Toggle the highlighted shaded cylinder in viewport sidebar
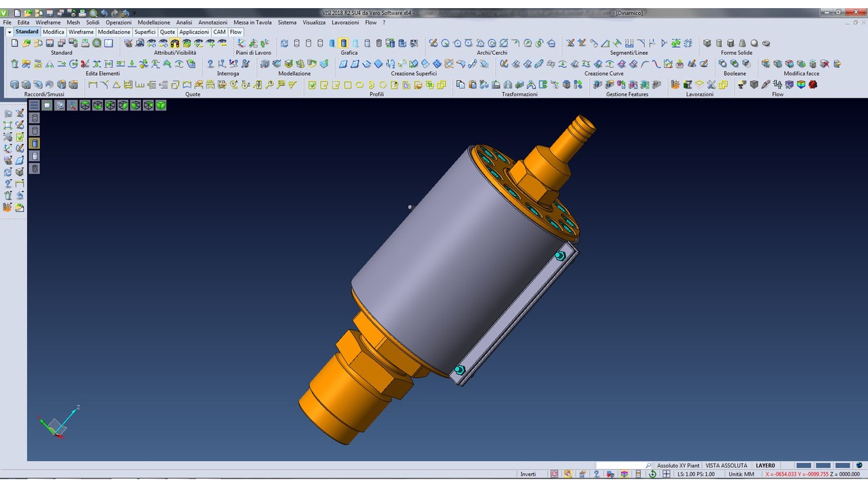This screenshot has height=488, width=868. [35, 143]
